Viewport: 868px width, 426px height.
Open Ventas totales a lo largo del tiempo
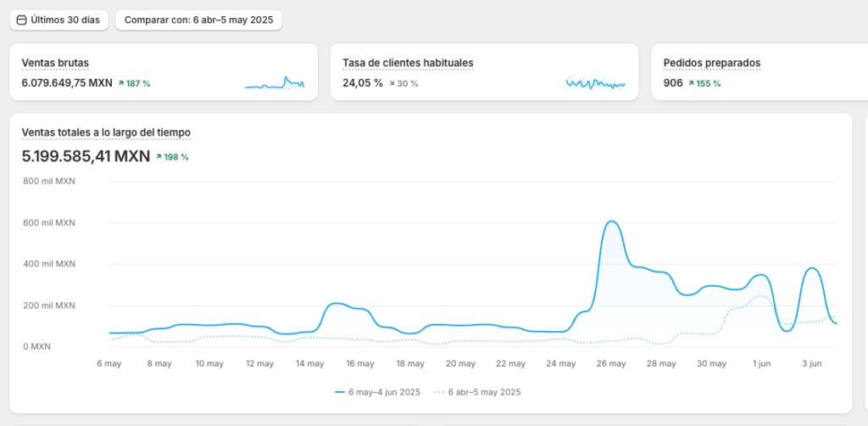click(x=106, y=132)
